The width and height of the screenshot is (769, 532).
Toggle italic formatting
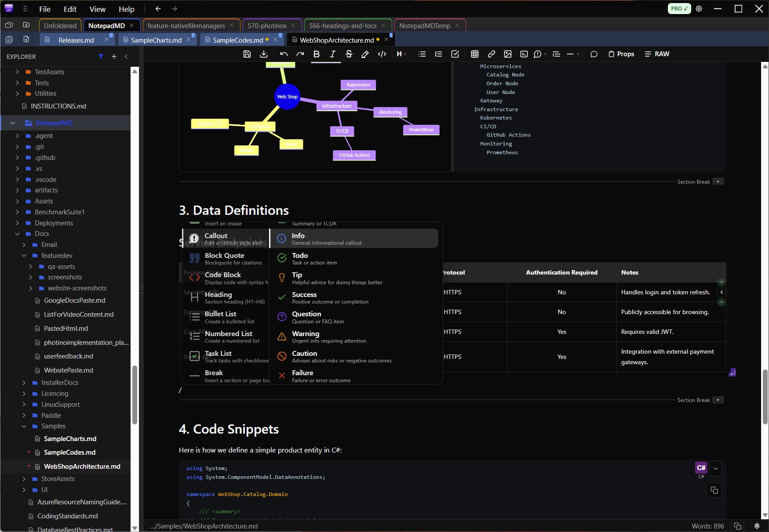(x=333, y=54)
